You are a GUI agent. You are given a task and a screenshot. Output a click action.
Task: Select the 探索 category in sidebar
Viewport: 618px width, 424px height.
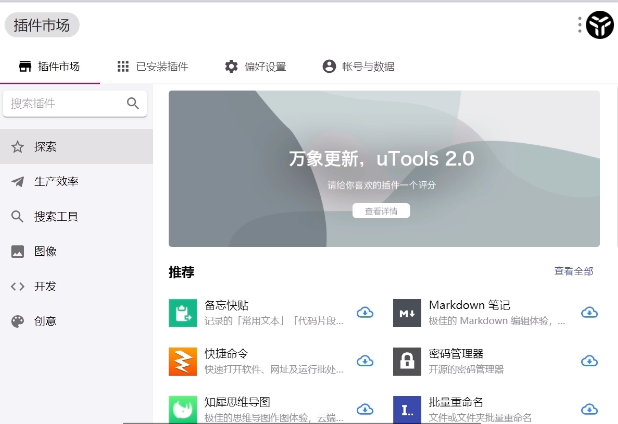click(x=76, y=147)
